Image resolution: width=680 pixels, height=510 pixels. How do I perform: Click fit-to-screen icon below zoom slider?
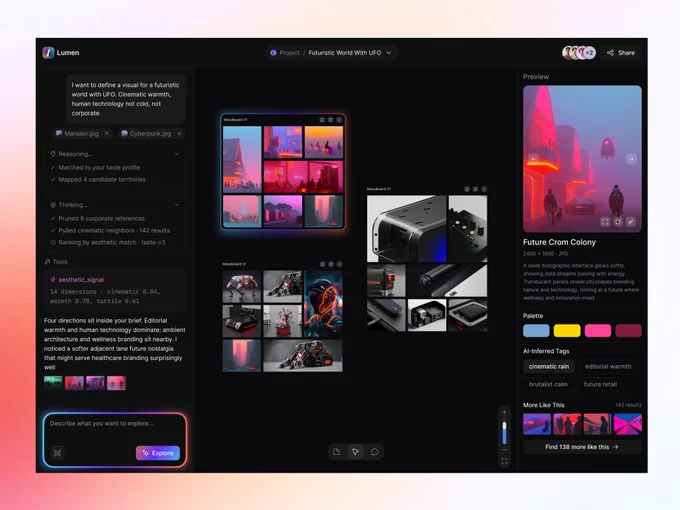pyautogui.click(x=504, y=461)
